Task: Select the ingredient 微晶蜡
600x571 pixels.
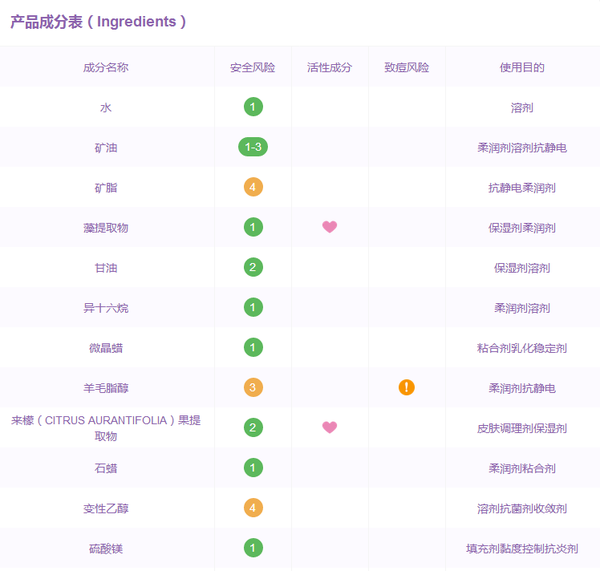Action: point(106,348)
